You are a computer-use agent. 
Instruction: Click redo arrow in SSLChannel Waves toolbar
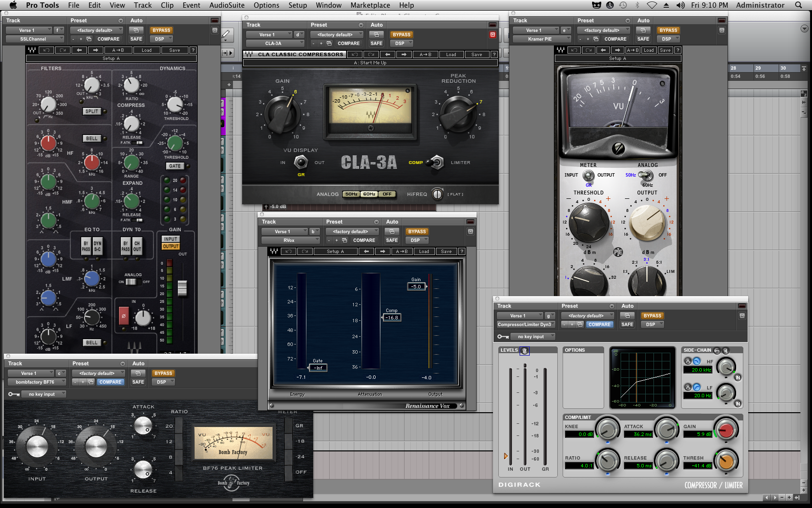pos(63,50)
